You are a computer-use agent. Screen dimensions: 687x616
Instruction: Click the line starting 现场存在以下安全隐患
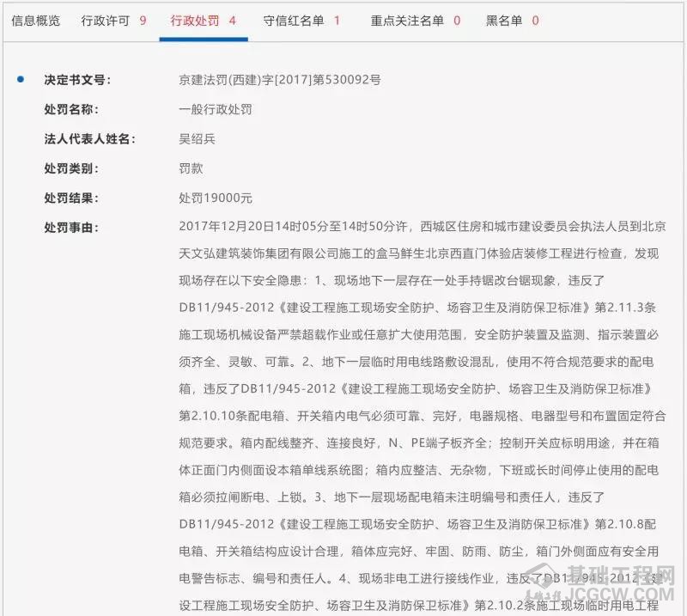tap(392, 281)
